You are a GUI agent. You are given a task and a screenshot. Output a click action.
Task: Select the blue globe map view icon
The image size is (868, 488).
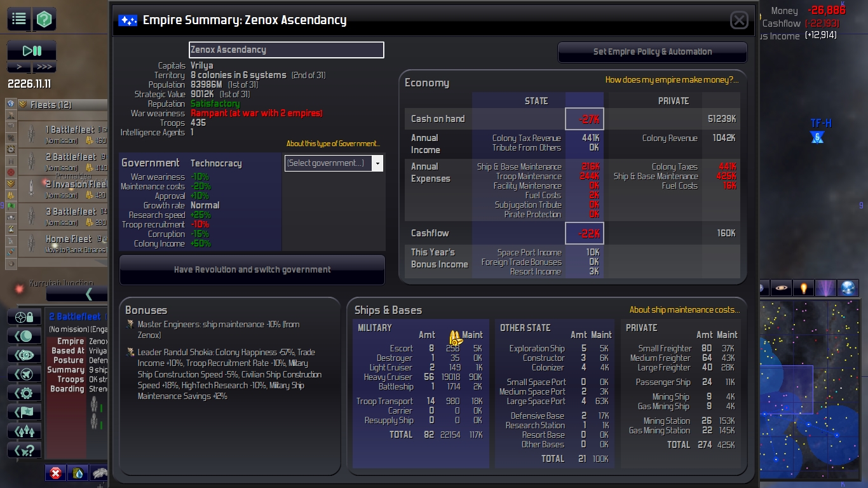(848, 288)
